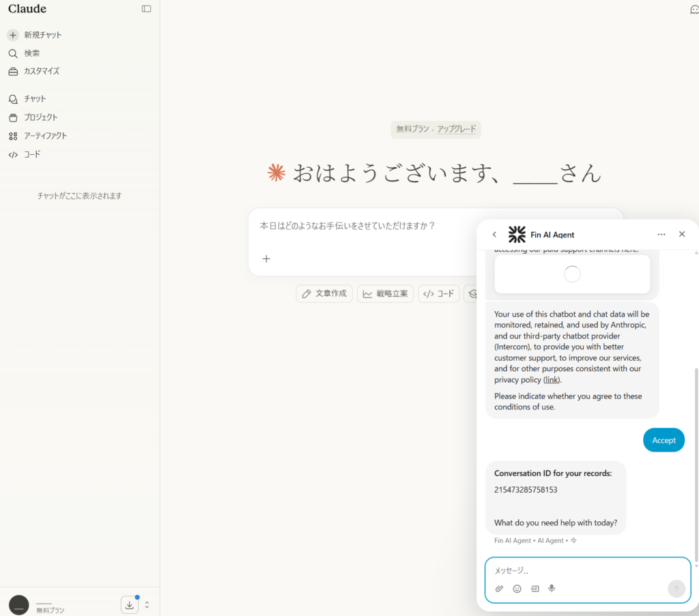Click the 無料プラン・アップグレード banner

click(x=436, y=129)
